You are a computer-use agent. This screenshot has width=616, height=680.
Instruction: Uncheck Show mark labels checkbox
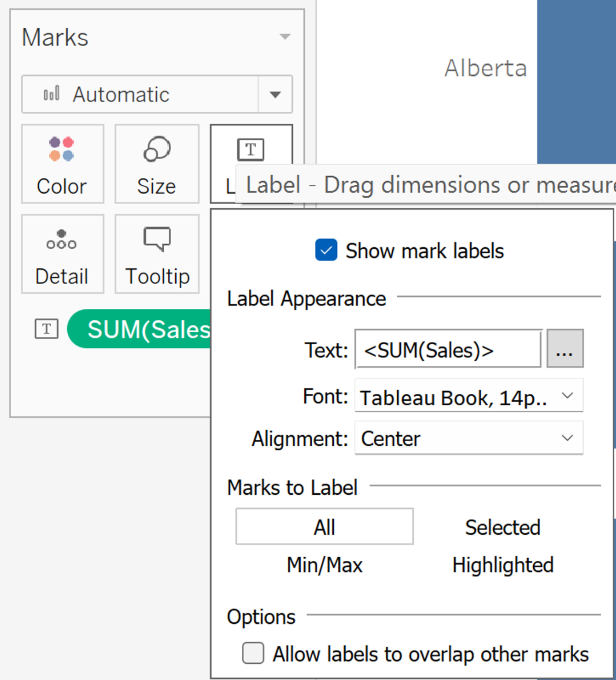tap(326, 250)
